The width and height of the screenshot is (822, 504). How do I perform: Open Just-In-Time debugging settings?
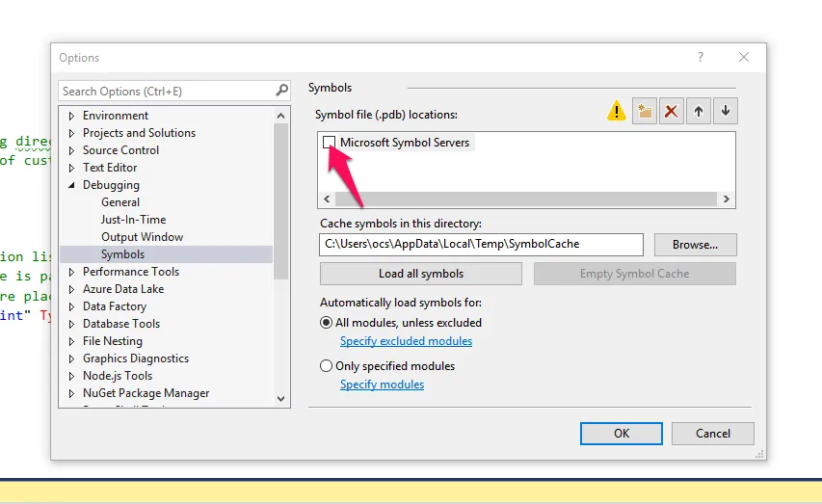point(134,219)
